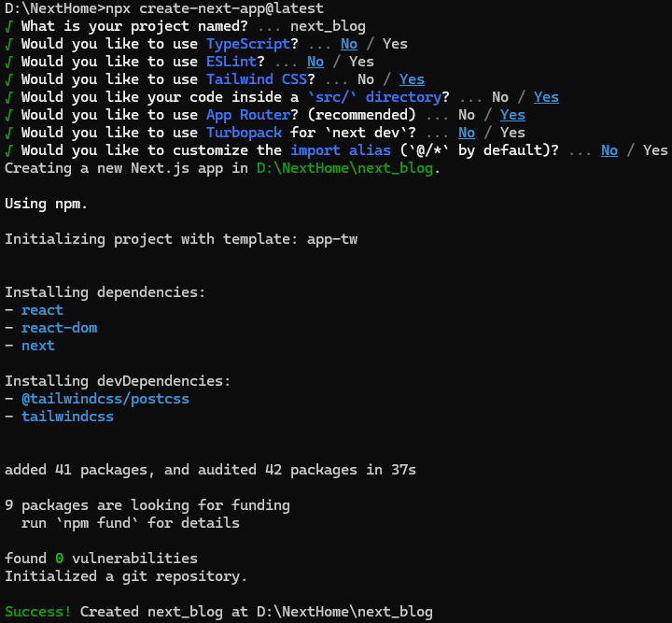Click the dependency 'next'
Viewport: 672px width, 623px height.
(38, 346)
